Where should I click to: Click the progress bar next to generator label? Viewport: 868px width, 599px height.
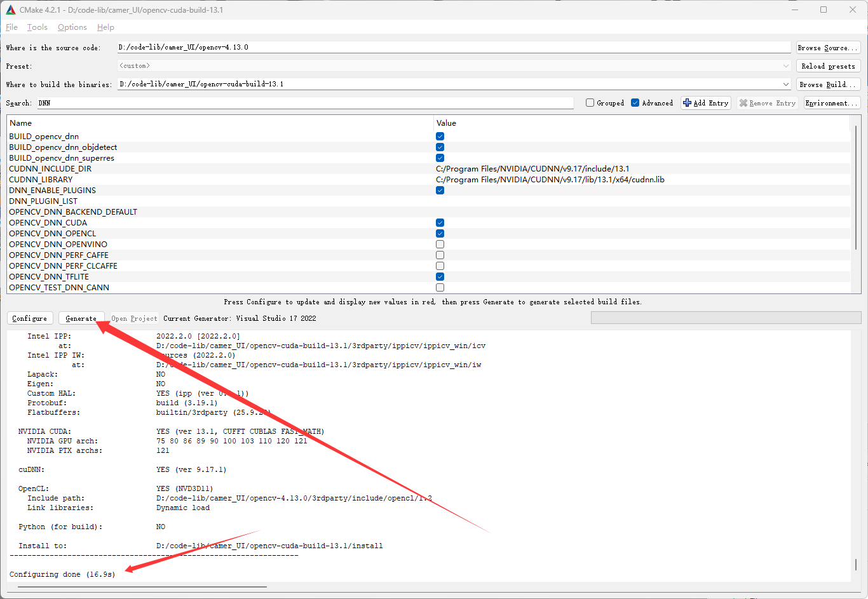(x=726, y=318)
